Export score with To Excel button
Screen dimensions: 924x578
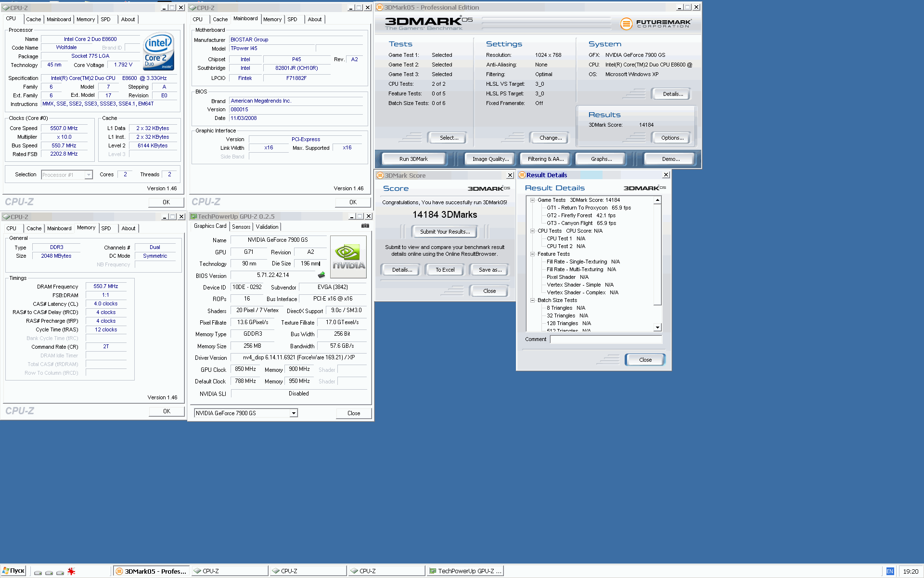445,270
